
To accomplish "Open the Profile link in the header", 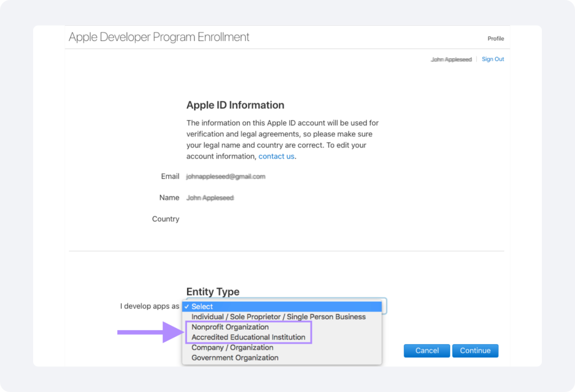I will tap(495, 39).
